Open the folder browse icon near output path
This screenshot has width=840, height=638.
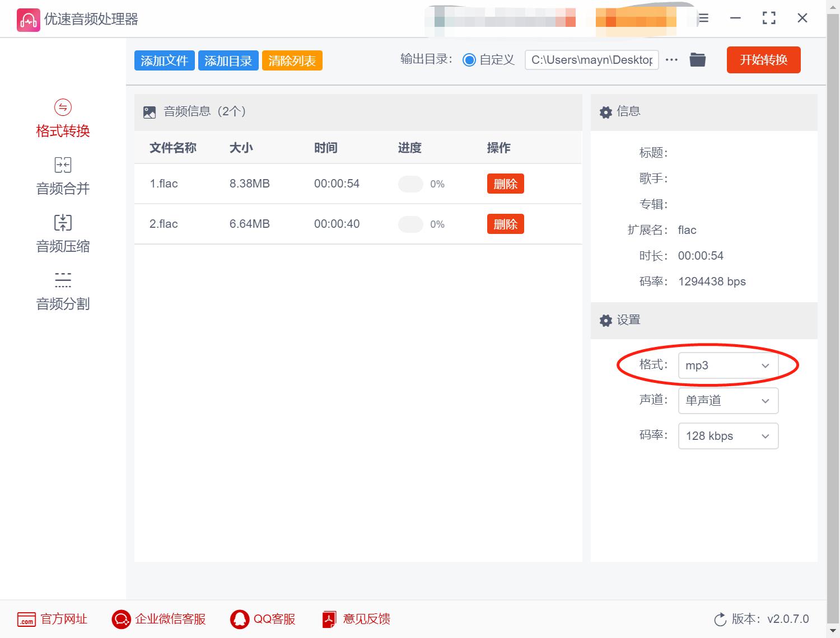pos(697,59)
